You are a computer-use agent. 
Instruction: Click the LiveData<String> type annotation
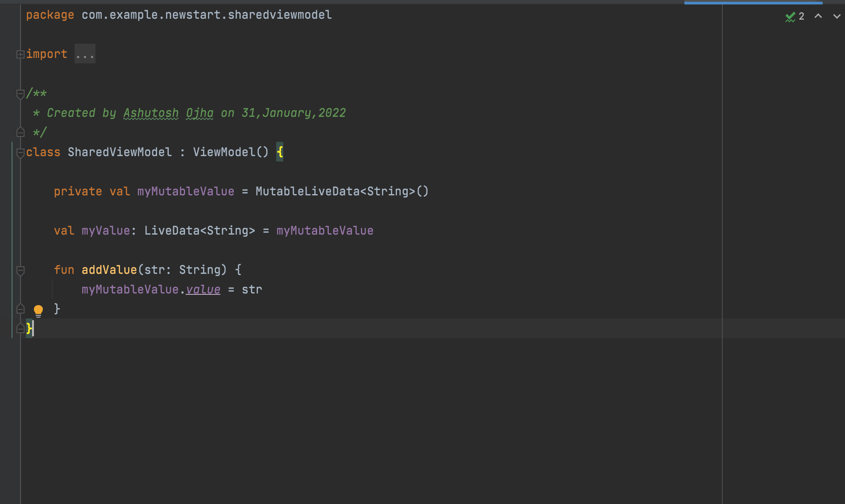[x=199, y=231]
